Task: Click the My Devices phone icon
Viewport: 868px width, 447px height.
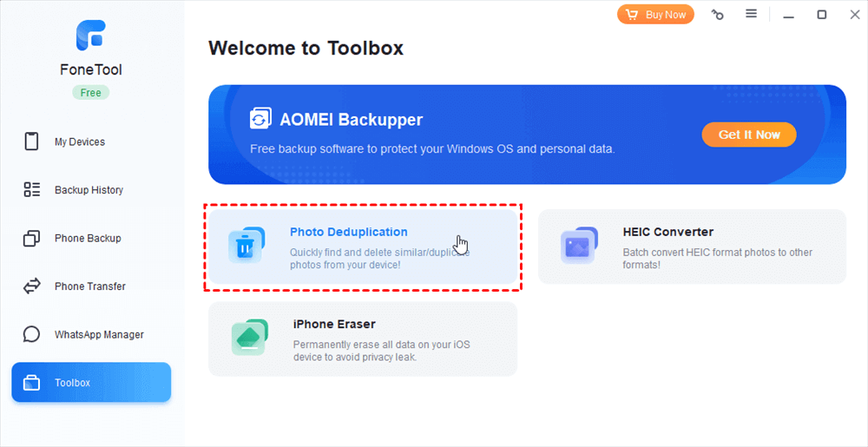Action: [32, 141]
